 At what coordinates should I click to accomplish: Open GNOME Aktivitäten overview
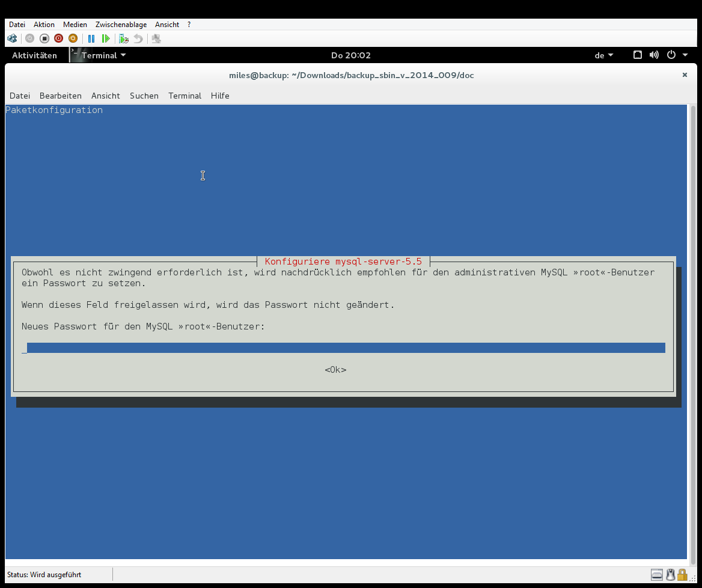click(34, 55)
